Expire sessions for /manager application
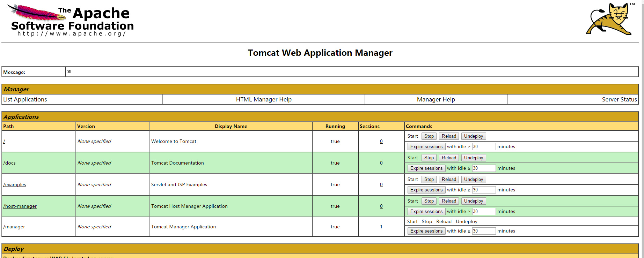644x258 pixels. [426, 231]
